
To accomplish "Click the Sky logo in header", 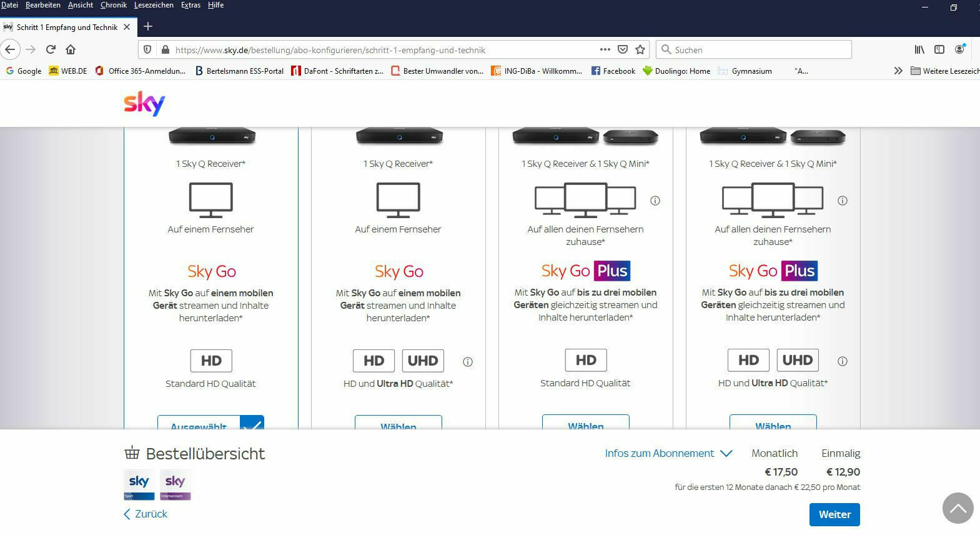I will click(144, 104).
